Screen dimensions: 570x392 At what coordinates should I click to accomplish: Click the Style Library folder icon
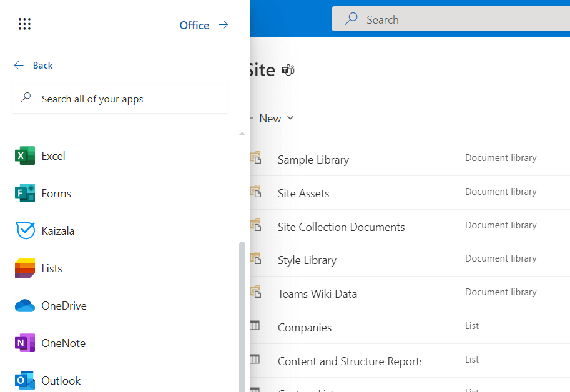[x=255, y=258]
